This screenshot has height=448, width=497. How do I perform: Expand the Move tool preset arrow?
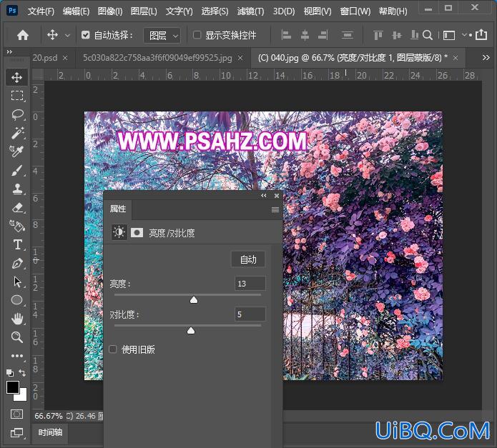pyautogui.click(x=67, y=36)
